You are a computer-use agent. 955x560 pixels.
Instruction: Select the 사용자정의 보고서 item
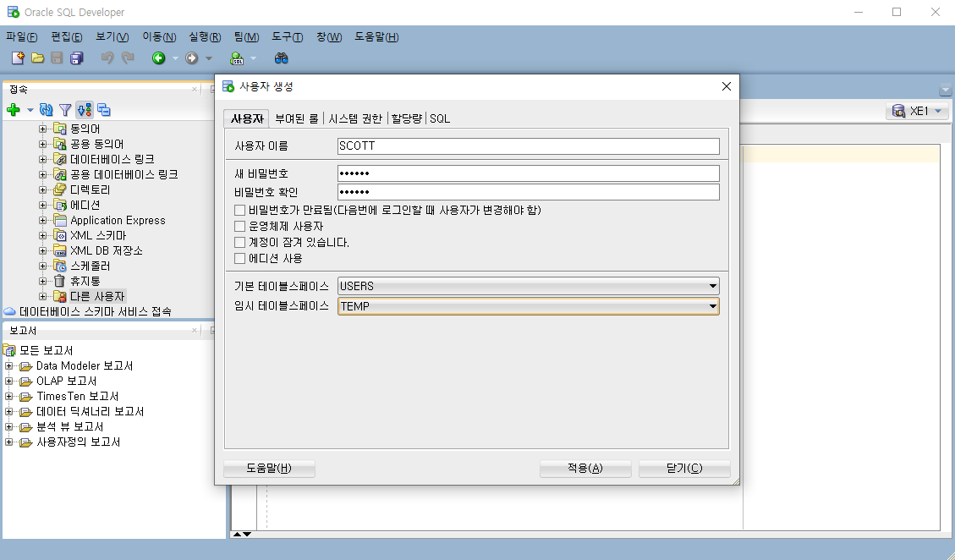point(79,442)
